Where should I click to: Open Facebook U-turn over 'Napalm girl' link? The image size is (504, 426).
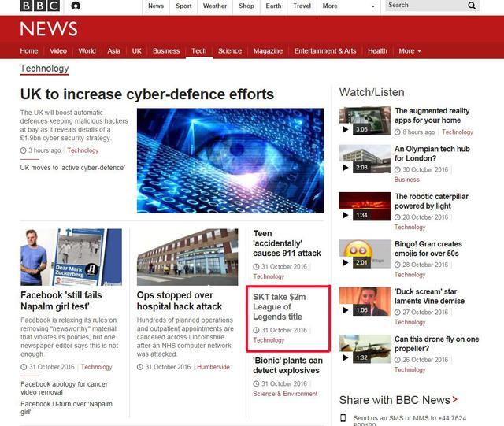click(x=66, y=408)
